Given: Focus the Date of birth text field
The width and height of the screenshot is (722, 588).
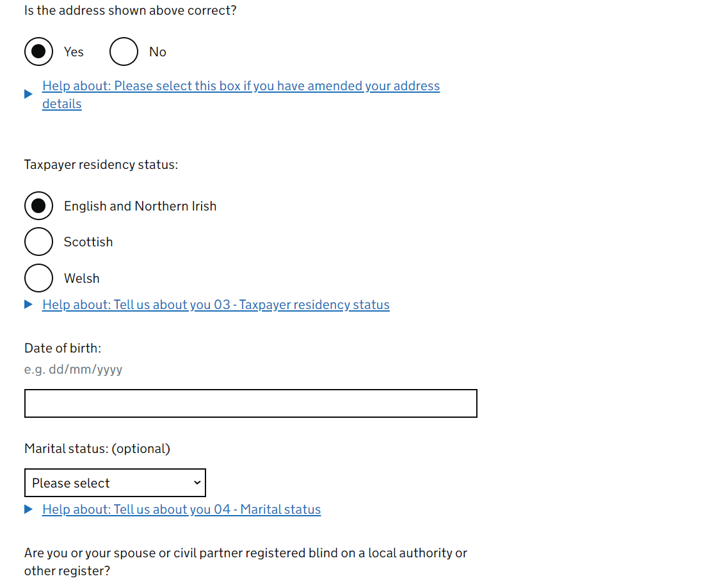Looking at the screenshot, I should [251, 403].
